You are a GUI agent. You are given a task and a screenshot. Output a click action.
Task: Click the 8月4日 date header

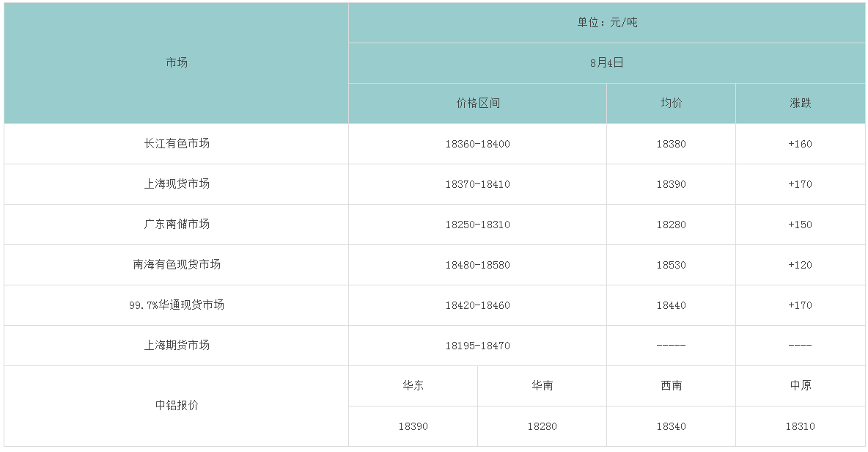point(607,63)
